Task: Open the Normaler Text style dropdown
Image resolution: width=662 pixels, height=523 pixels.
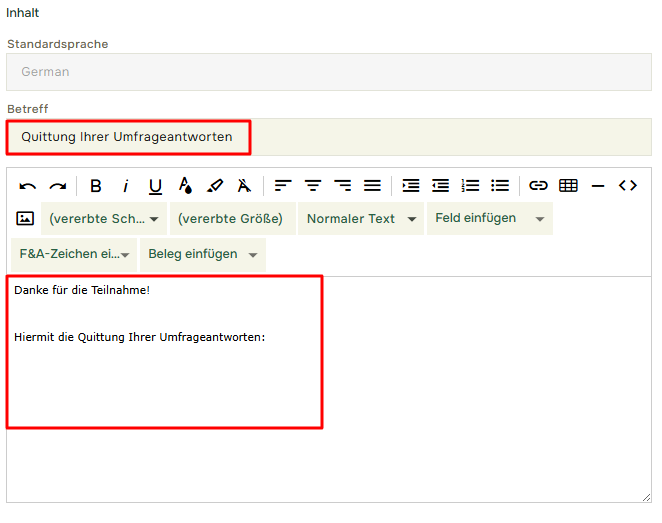Action: (361, 219)
